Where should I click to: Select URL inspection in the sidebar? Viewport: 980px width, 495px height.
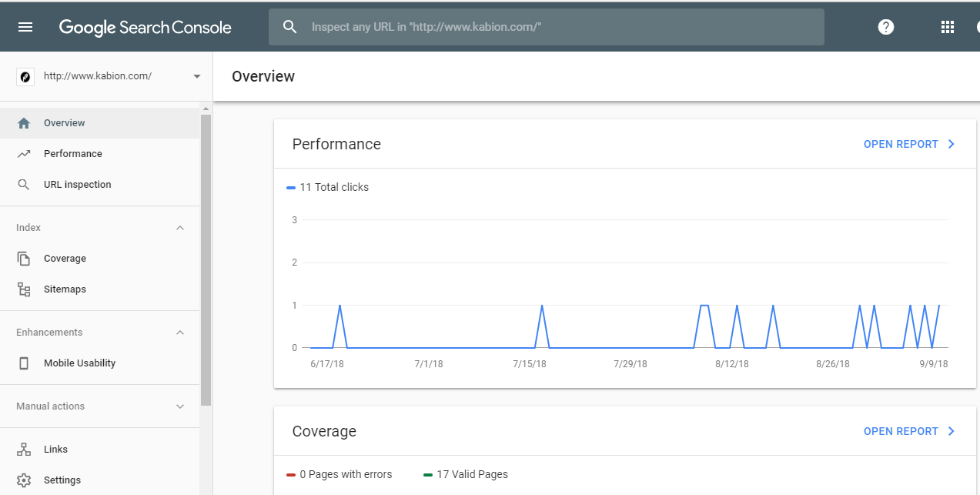pyautogui.click(x=77, y=185)
